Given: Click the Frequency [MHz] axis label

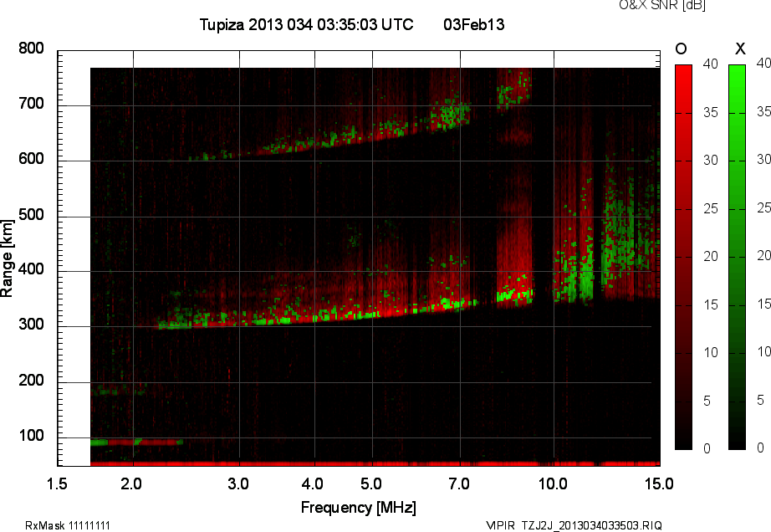Looking at the screenshot, I should pyautogui.click(x=358, y=507).
